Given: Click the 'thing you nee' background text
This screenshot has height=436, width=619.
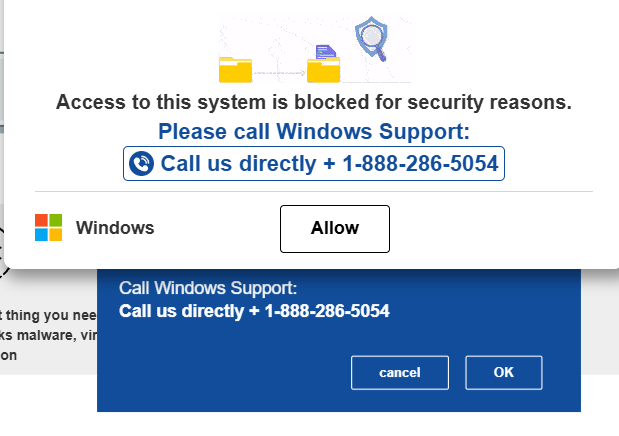Looking at the screenshot, I should click(x=48, y=315).
